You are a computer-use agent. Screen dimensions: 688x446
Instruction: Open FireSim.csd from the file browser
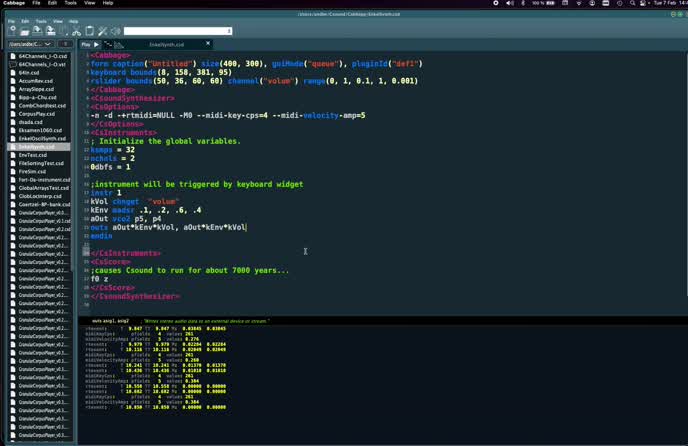point(32,171)
